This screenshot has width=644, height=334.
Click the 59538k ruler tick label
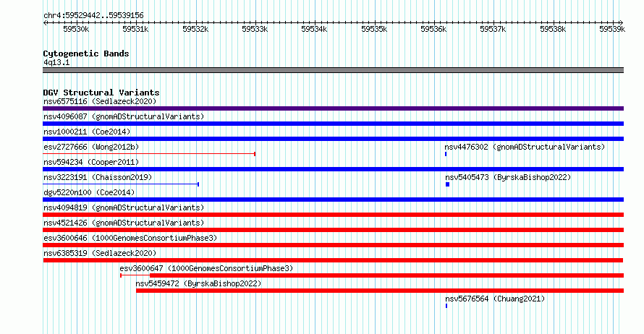pyautogui.click(x=553, y=29)
